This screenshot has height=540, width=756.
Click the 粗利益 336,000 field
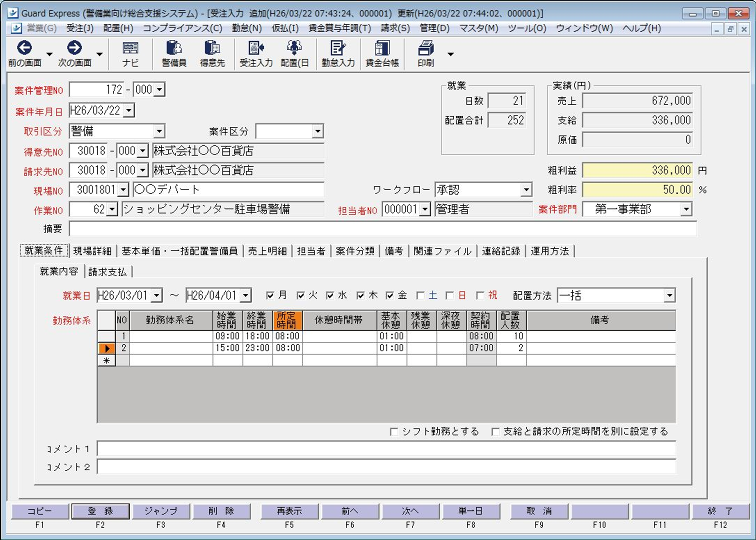[x=637, y=171]
